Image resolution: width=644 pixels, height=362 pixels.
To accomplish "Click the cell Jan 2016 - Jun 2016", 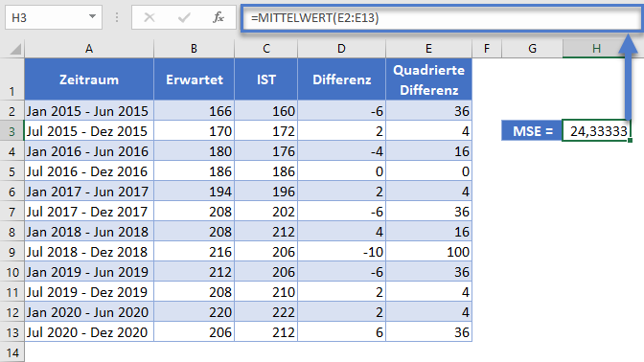I will click(89, 151).
